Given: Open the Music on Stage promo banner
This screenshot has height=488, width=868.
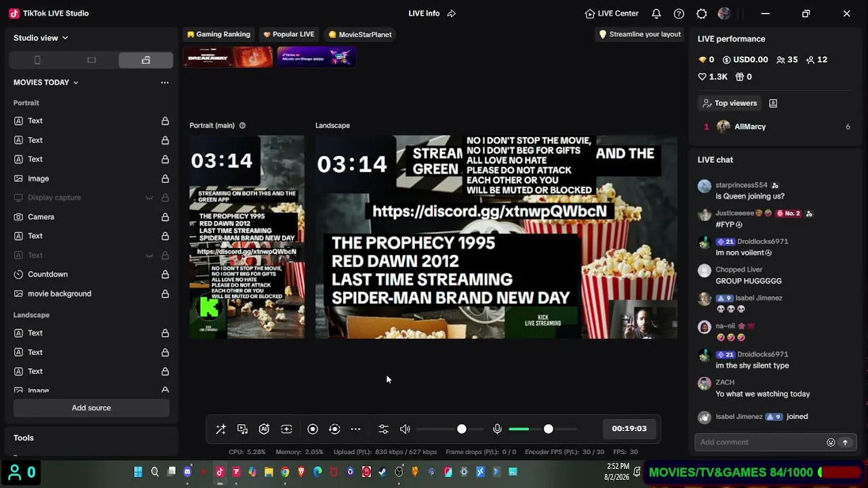Looking at the screenshot, I should [316, 57].
